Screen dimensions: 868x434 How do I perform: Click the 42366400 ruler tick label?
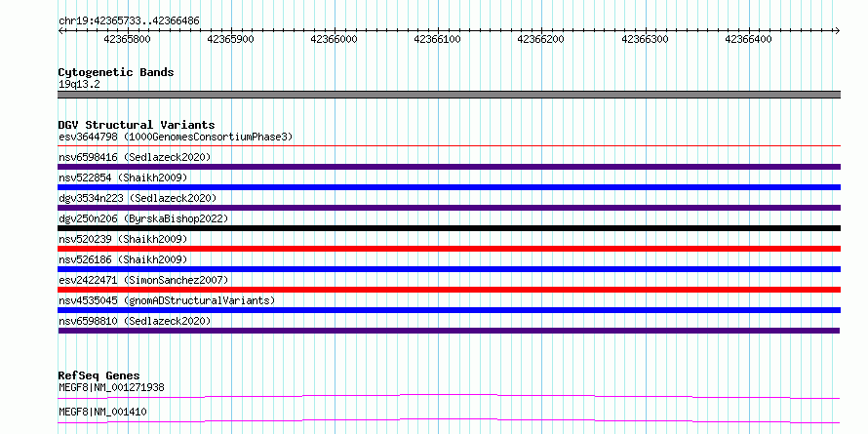748,39
